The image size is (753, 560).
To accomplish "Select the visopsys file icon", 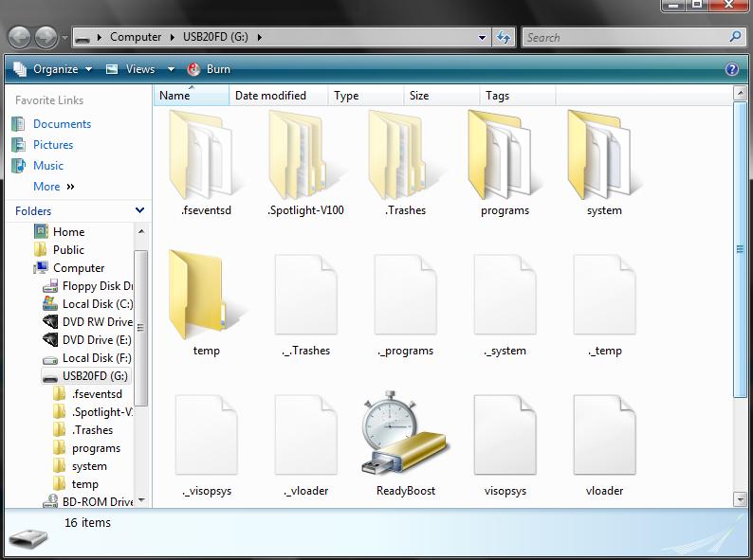I will tap(505, 435).
